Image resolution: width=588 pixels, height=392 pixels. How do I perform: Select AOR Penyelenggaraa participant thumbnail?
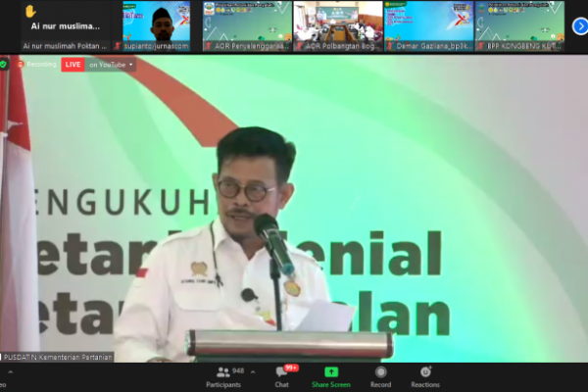pos(247,26)
